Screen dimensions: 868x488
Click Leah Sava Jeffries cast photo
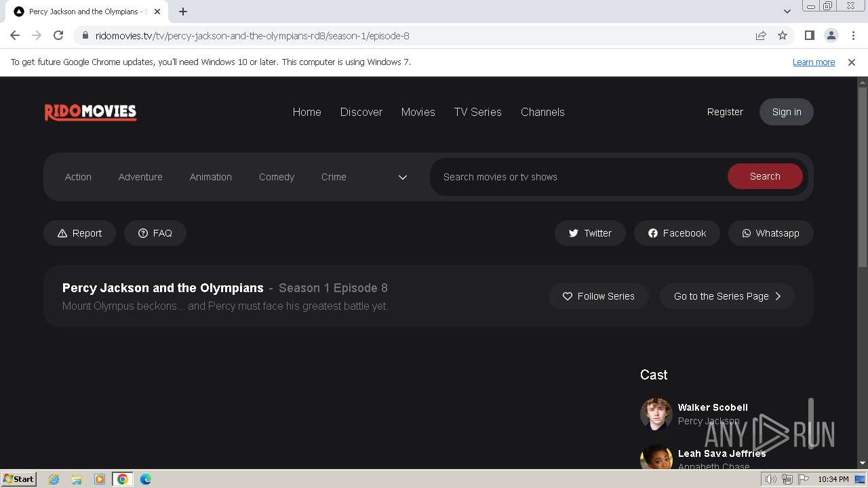tap(656, 456)
